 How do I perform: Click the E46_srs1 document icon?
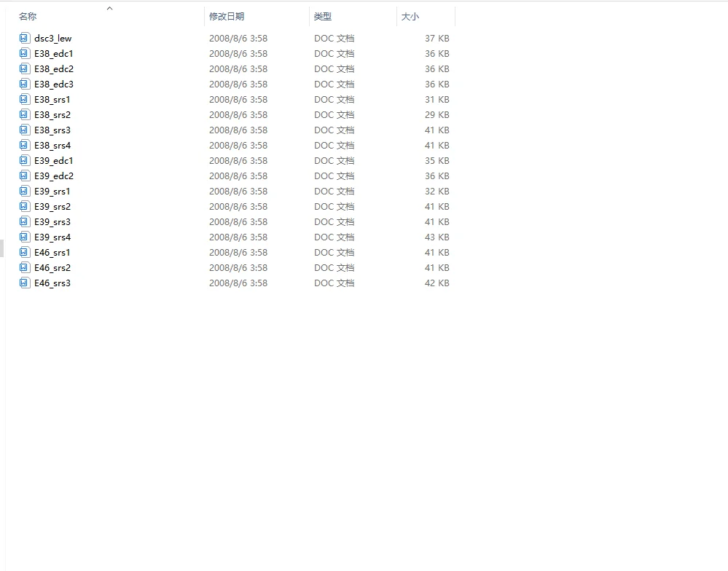point(24,252)
